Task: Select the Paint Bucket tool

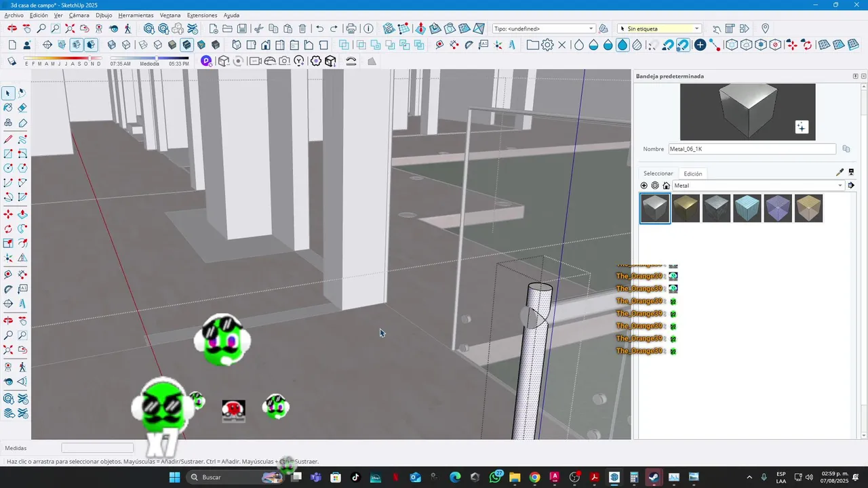Action: 8,108
